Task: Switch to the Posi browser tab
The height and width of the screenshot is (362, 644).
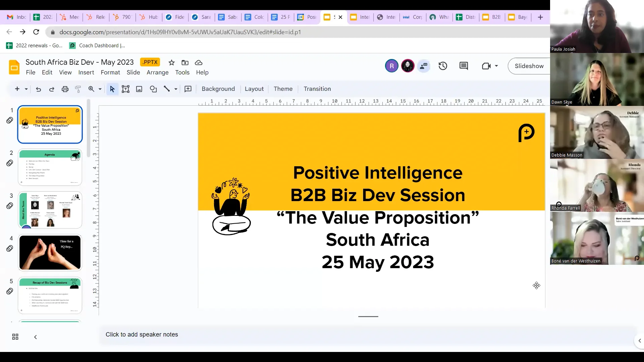Action: pos(309,17)
